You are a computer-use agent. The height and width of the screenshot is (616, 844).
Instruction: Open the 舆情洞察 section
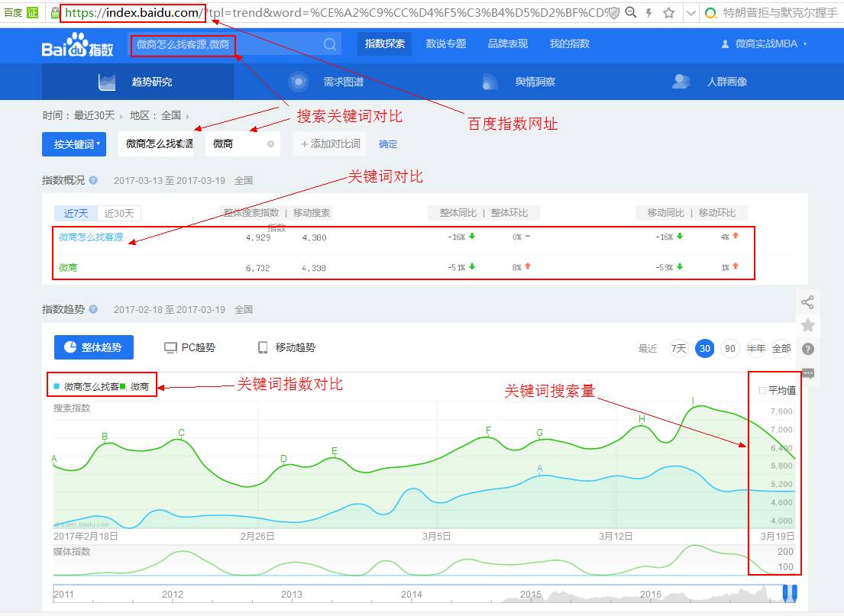click(538, 80)
